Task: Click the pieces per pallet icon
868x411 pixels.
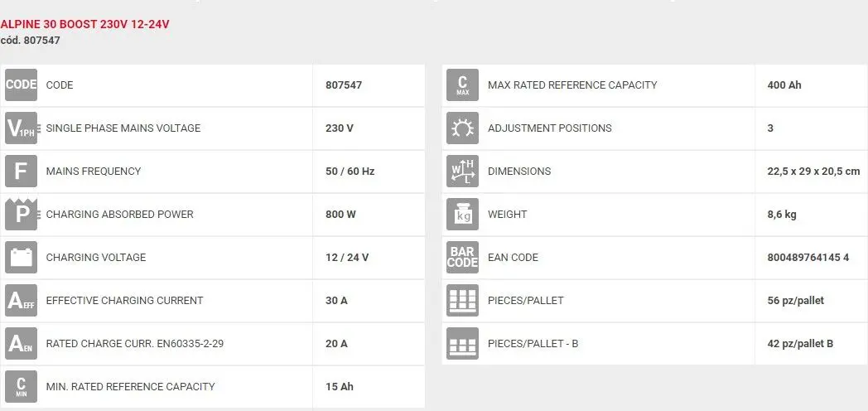Action: point(463,301)
